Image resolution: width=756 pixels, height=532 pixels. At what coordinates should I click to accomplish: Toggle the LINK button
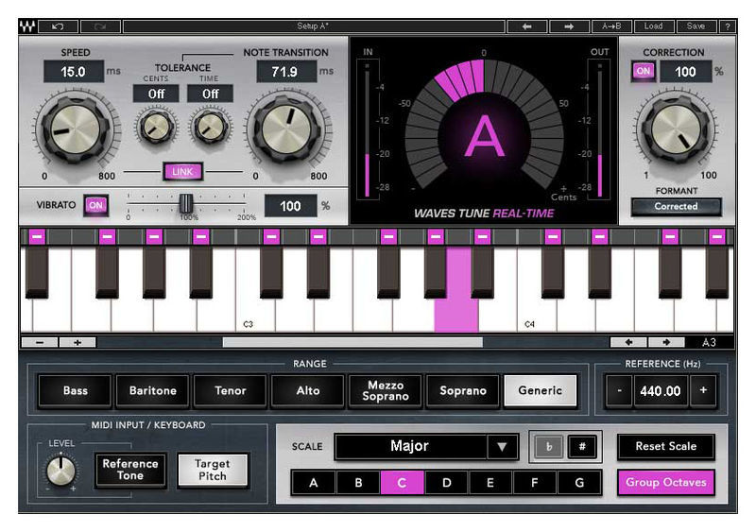click(x=182, y=172)
